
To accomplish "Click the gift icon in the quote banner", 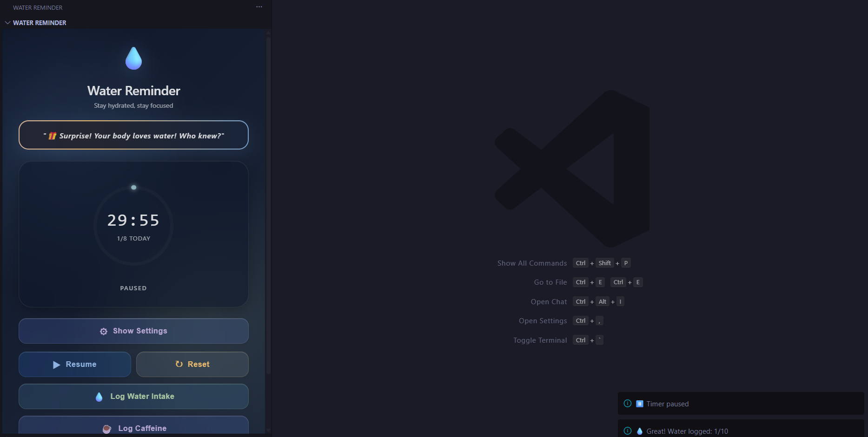I will pyautogui.click(x=53, y=136).
